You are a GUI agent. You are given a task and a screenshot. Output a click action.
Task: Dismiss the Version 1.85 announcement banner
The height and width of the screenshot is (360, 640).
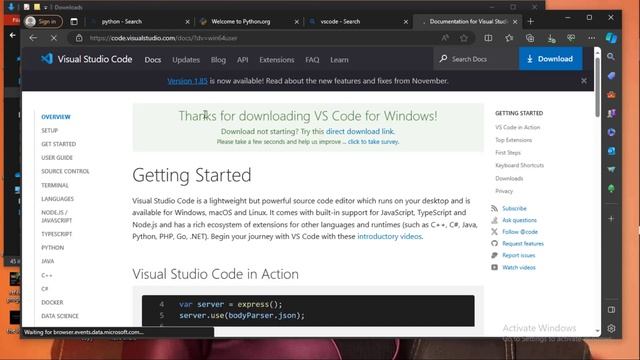pos(584,81)
